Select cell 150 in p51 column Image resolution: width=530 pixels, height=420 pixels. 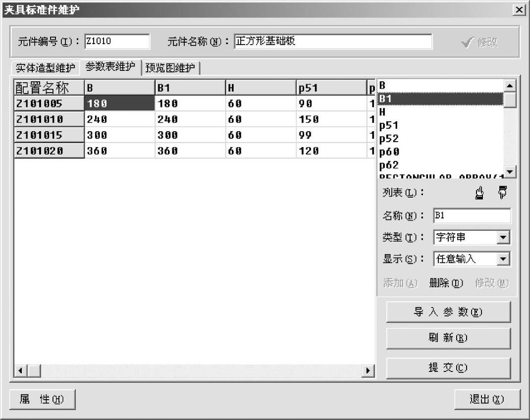click(331, 119)
